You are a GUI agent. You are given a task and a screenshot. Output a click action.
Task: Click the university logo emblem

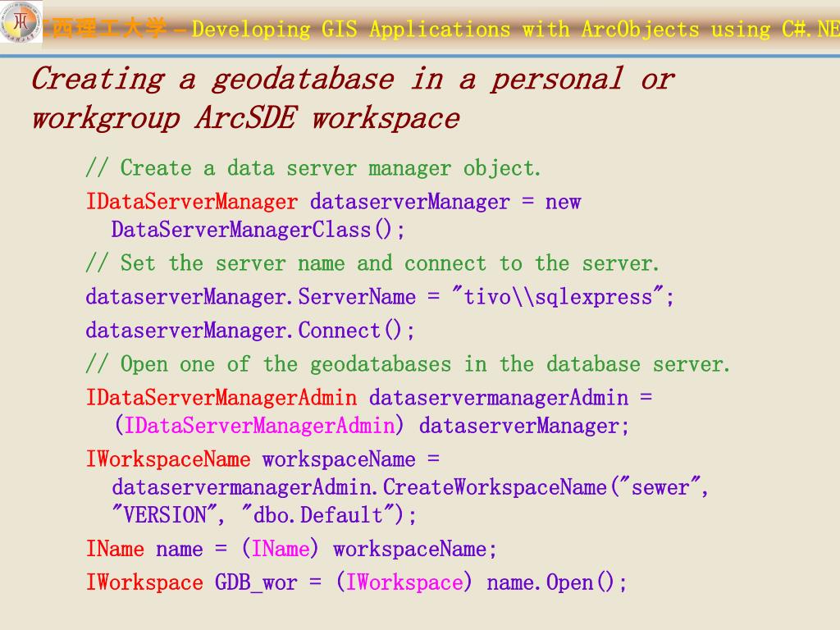[21, 22]
